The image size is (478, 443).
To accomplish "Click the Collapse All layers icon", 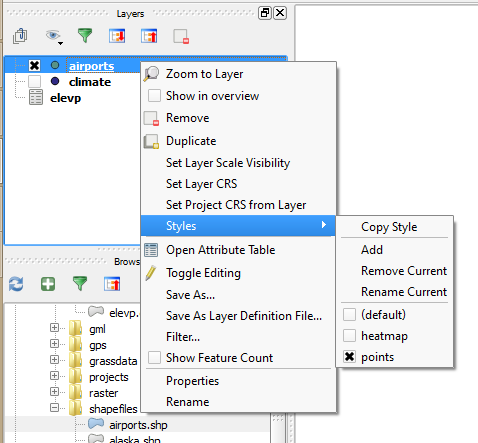I will 149,36.
